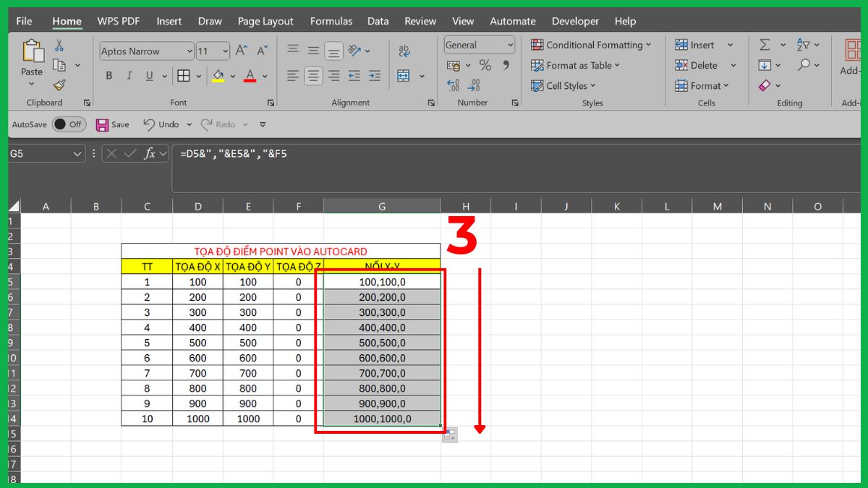Open Conditional Formatting options
This screenshot has width=868, height=488.
point(592,44)
